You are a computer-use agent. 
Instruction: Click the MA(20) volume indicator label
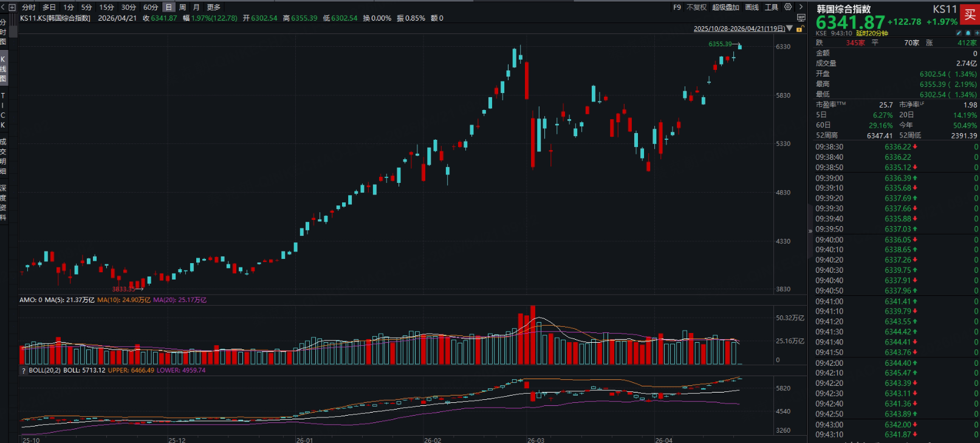pyautogui.click(x=180, y=300)
